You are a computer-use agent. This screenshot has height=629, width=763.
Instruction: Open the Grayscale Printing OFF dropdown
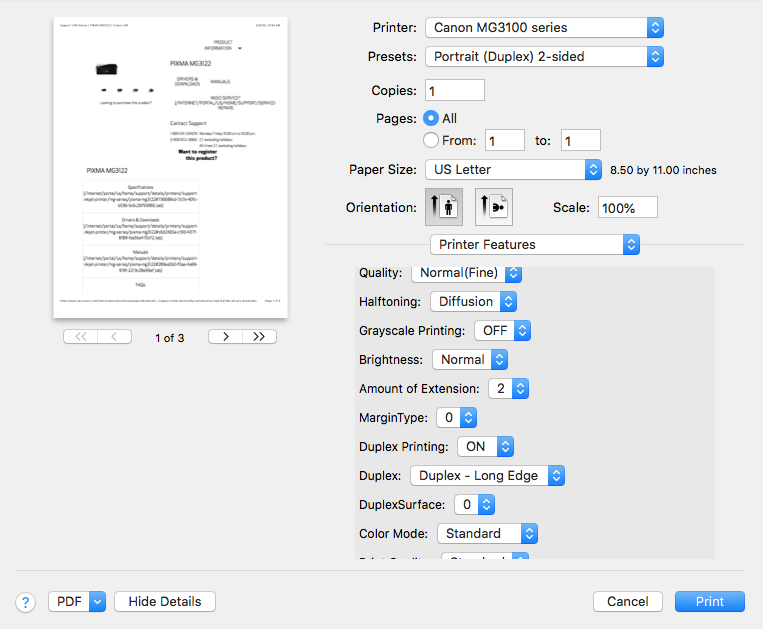click(503, 331)
